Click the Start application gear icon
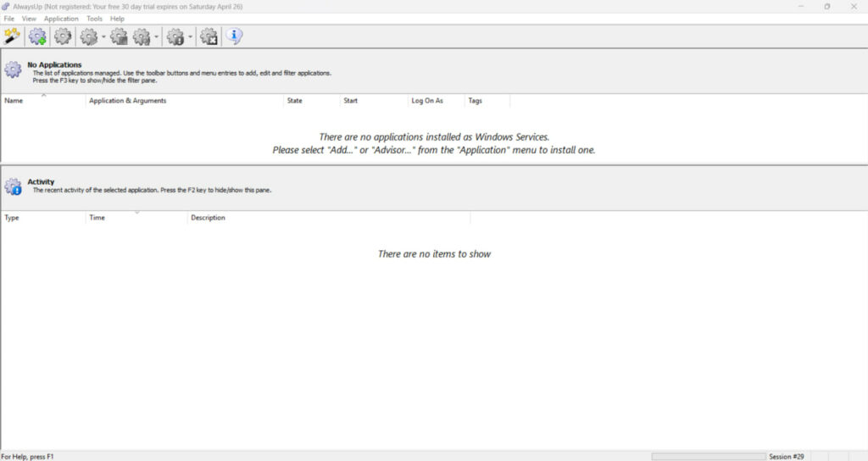The height and width of the screenshot is (461, 868). point(88,36)
